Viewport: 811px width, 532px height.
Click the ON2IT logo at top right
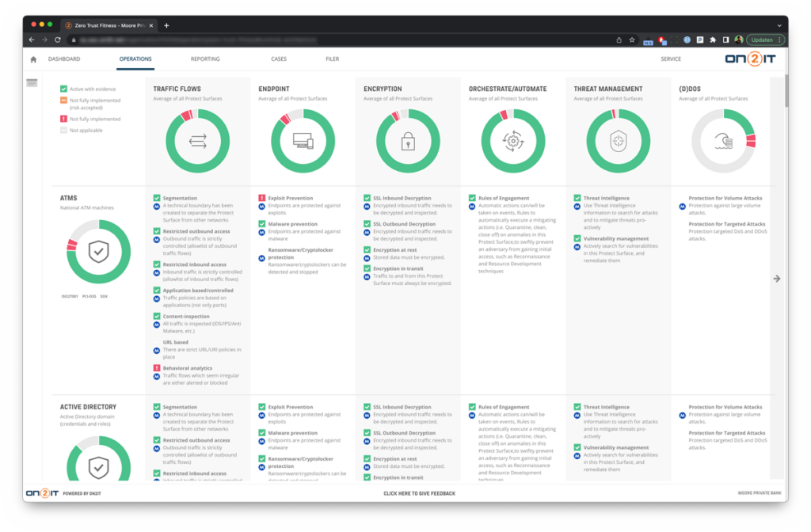[749, 59]
